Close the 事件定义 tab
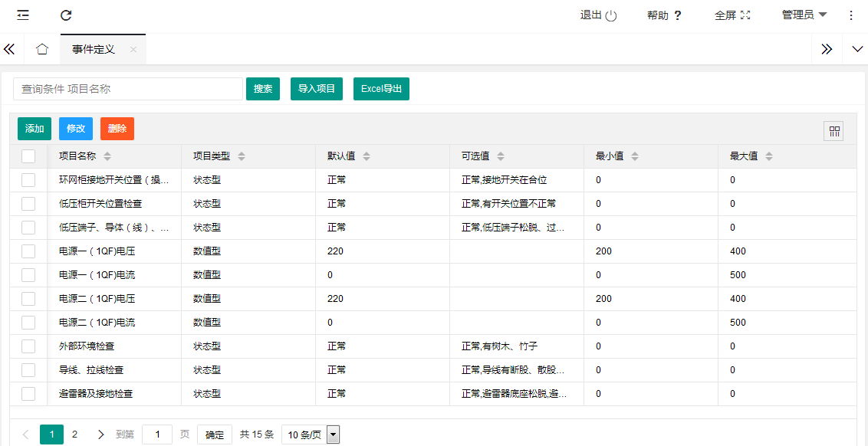 (133, 49)
